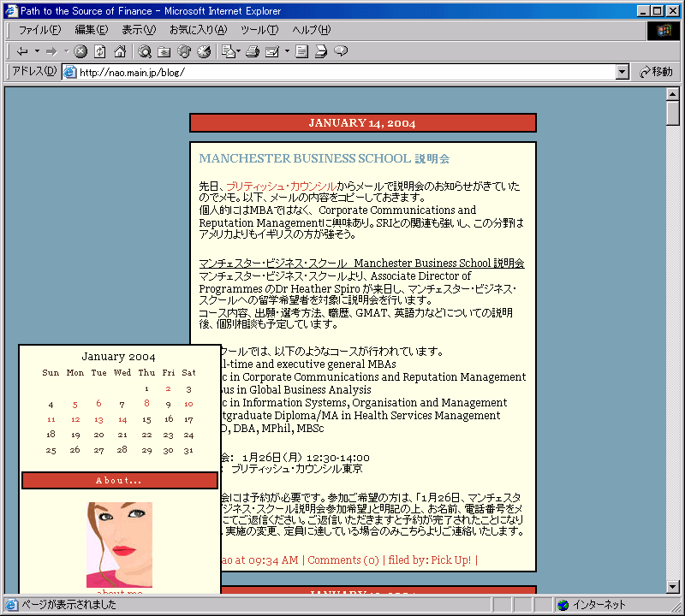This screenshot has width=685, height=616.
Task: Print the page using the printer icon
Action: (253, 51)
